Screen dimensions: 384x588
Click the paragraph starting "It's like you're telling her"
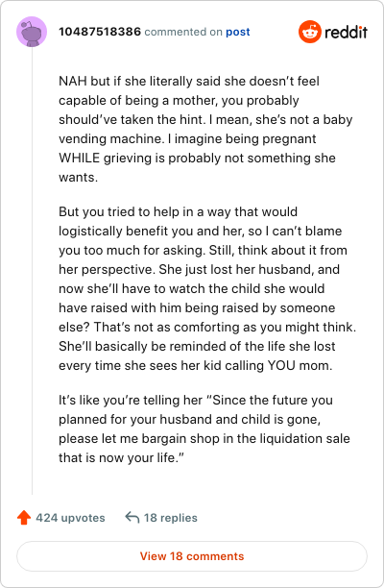204,429
